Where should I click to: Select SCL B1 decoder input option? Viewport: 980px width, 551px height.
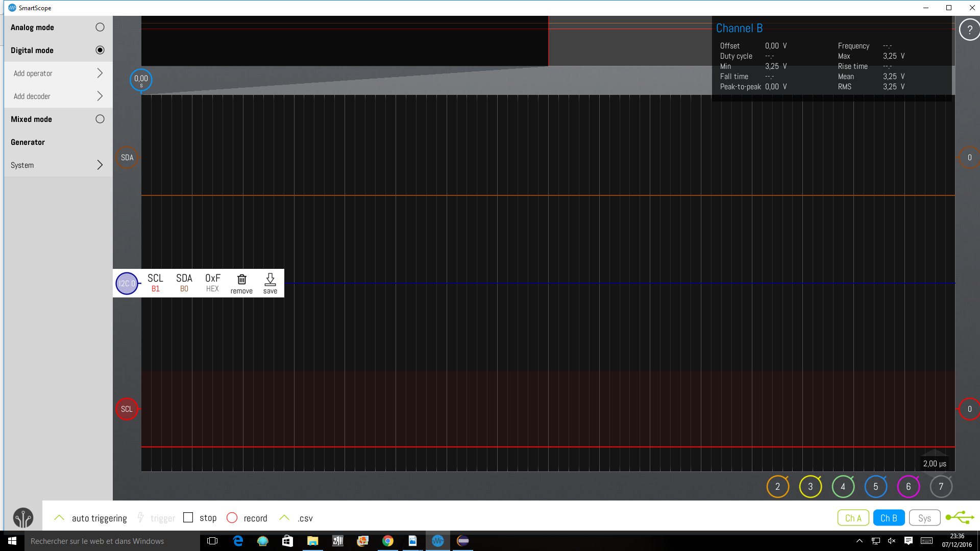click(155, 283)
